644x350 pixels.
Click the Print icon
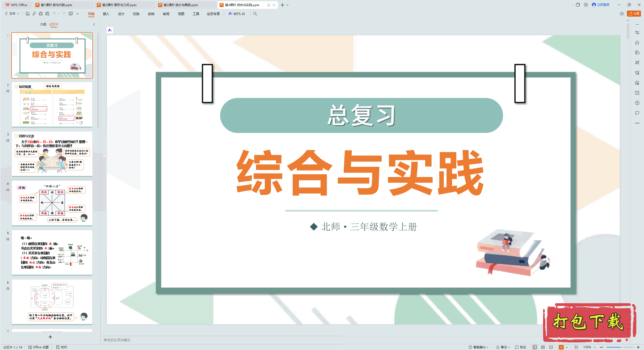coord(41,14)
